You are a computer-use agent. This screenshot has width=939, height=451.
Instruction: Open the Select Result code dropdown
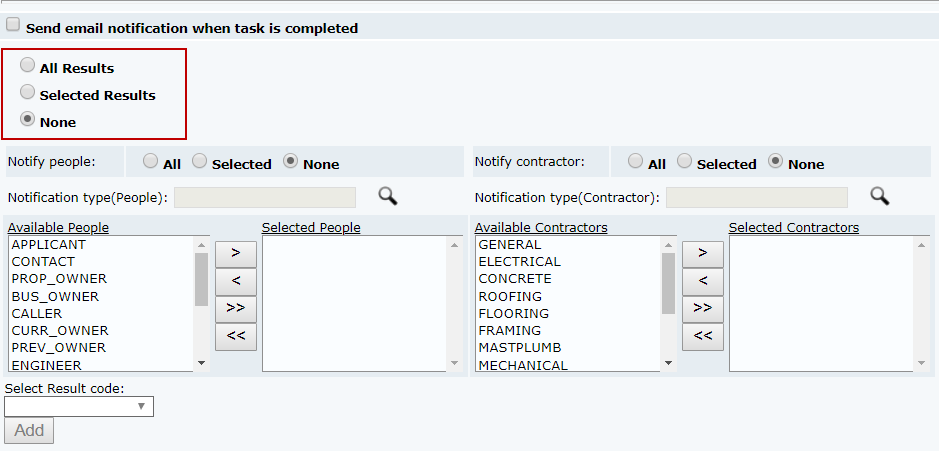79,406
